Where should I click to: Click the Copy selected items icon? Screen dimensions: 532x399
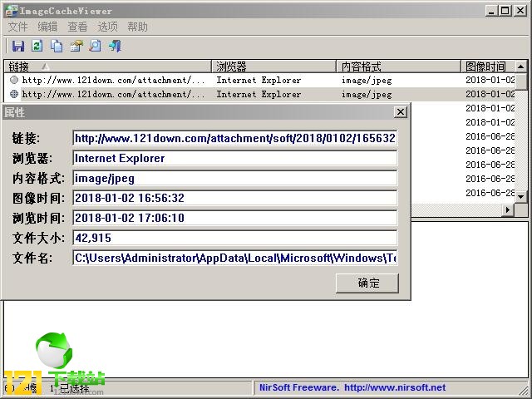click(x=57, y=46)
